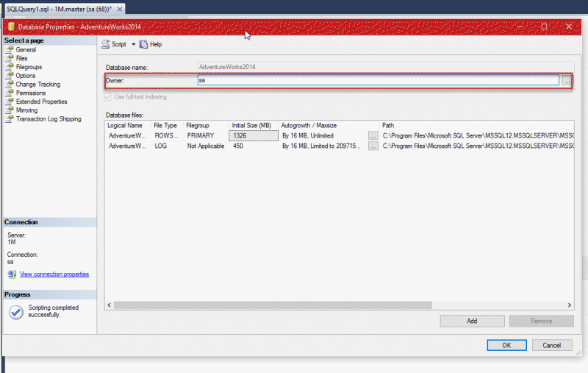This screenshot has width=588, height=373.
Task: Toggle Use full-text indexing checkbox
Action: 108,97
